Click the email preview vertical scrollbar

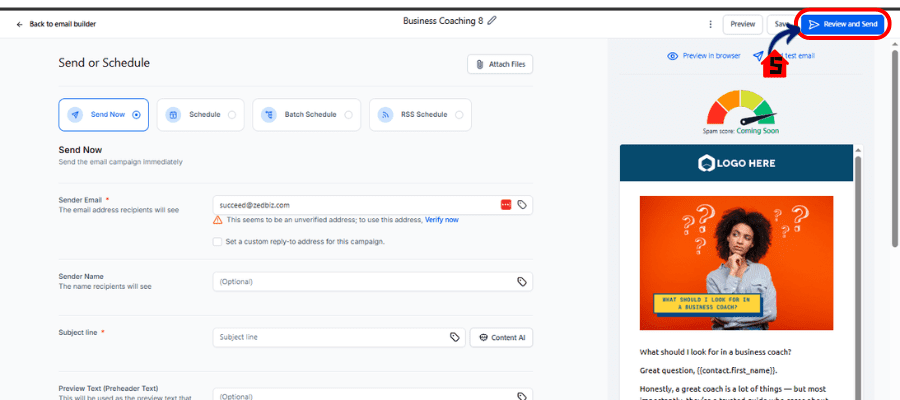pos(857,250)
